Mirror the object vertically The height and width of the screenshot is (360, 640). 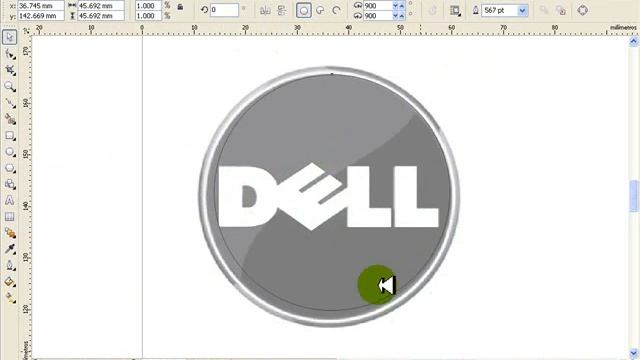[x=282, y=10]
